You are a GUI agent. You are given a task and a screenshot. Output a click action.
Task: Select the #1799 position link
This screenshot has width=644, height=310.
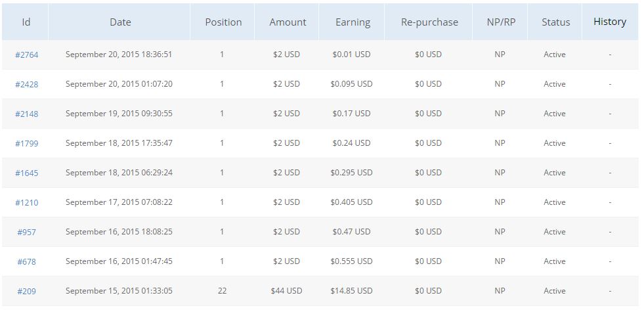[x=26, y=143]
